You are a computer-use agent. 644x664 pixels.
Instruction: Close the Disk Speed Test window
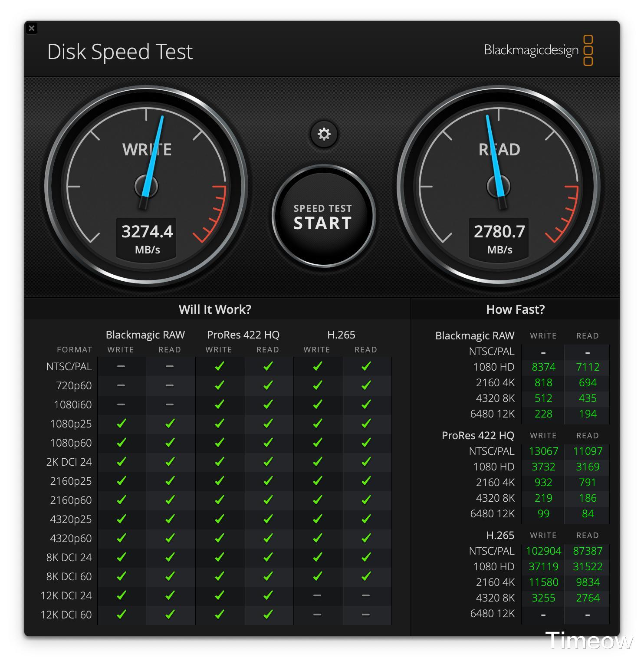pos(32,28)
